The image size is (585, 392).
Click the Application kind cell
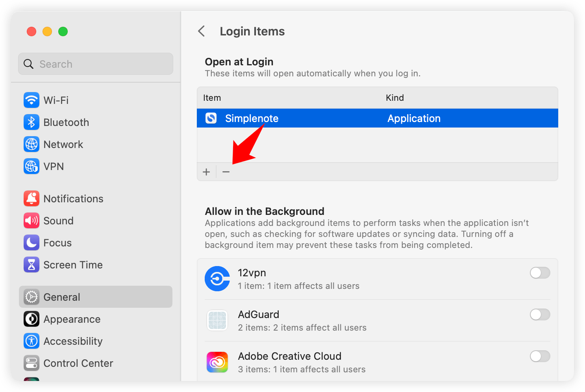[414, 118]
